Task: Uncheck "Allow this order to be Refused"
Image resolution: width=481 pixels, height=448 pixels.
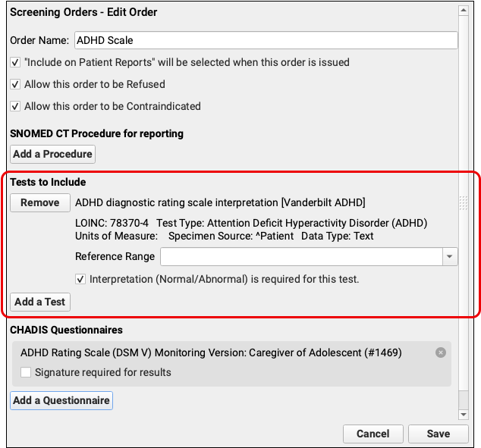Action: (15, 84)
